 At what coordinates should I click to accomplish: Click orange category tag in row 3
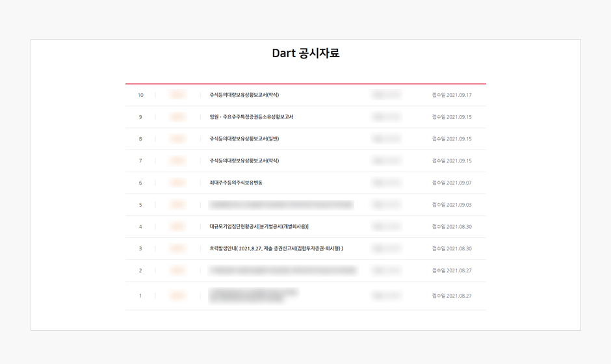177,249
